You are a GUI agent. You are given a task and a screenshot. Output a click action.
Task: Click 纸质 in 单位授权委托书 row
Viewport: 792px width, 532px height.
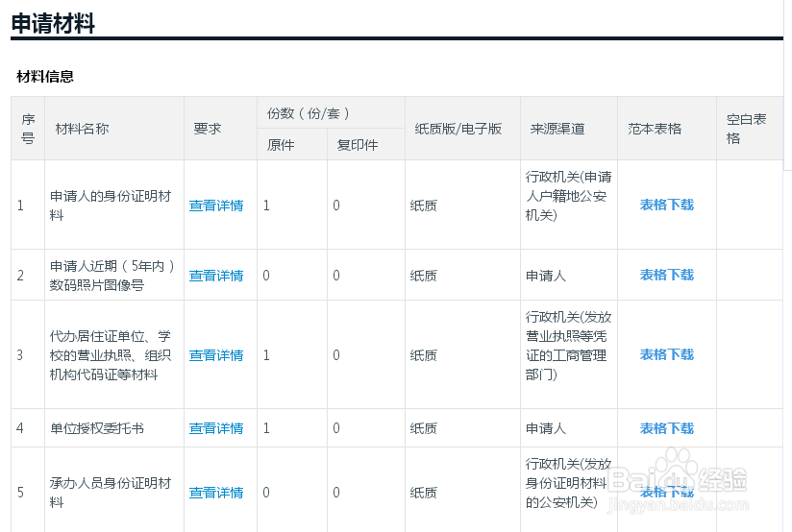(423, 428)
